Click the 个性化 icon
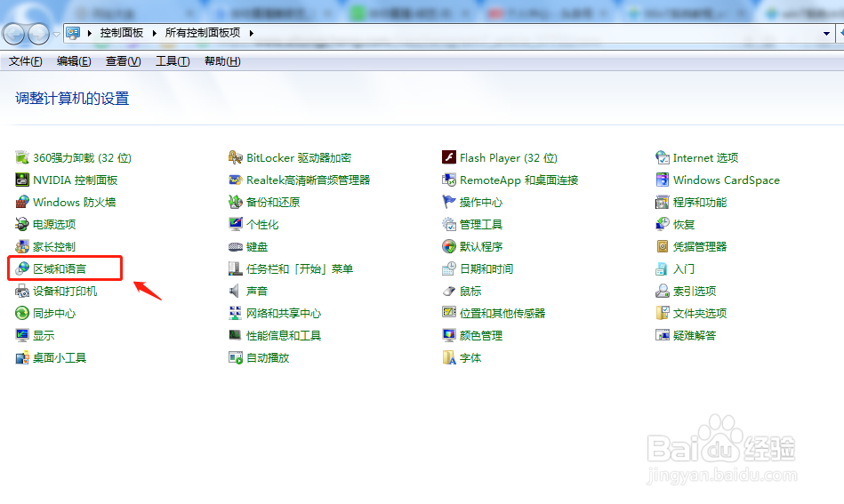844x504 pixels. point(235,224)
